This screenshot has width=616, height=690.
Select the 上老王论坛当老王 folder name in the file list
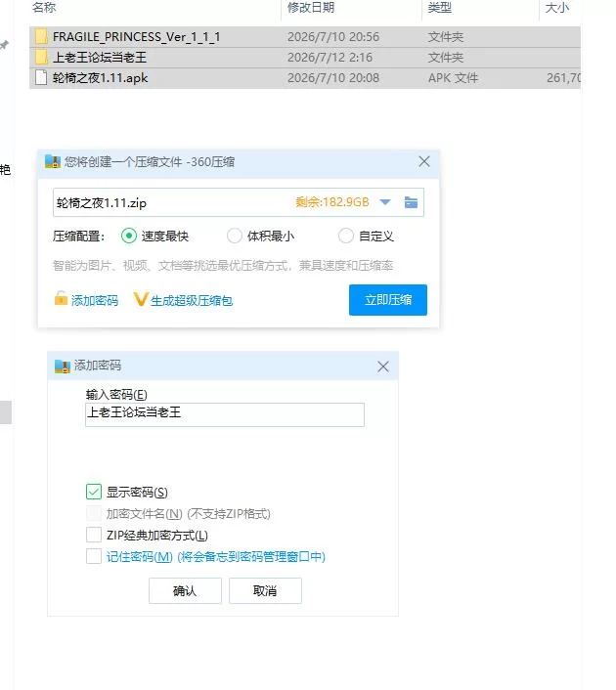pyautogui.click(x=100, y=58)
